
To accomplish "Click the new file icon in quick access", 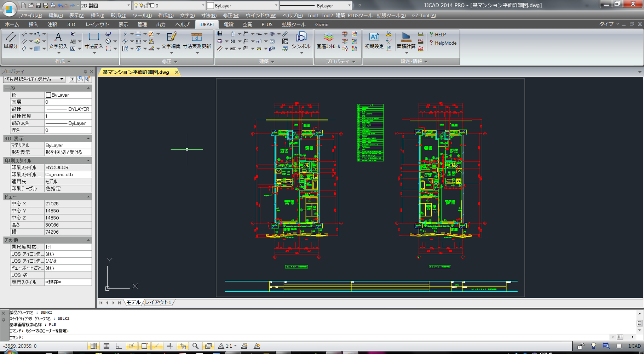I will tap(23, 5).
